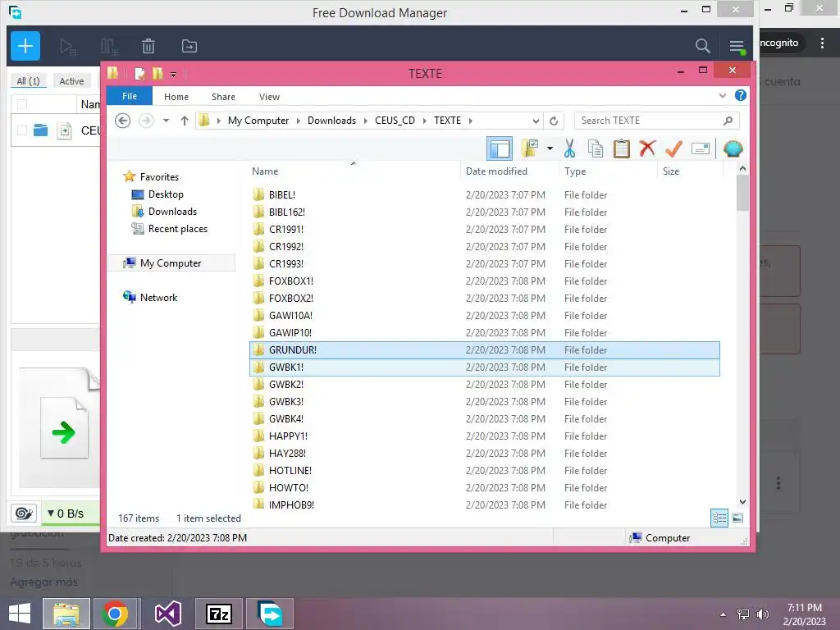This screenshot has width=840, height=630.
Task: Click the move-to-folder icon in Free Download Manager
Action: click(x=189, y=47)
